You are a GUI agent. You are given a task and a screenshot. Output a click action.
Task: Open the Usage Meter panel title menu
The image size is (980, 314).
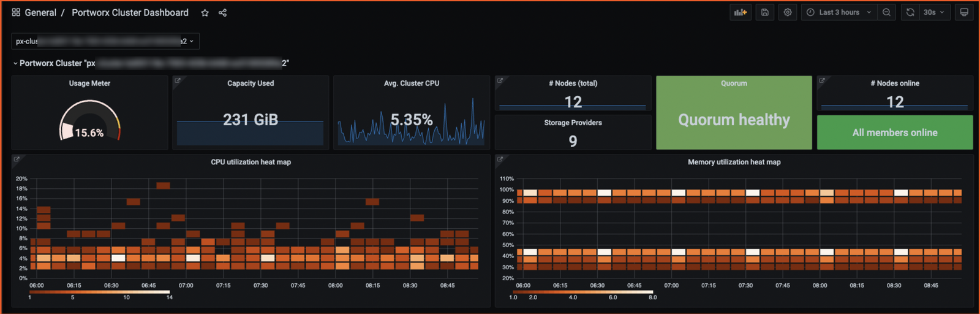pyautogui.click(x=89, y=83)
